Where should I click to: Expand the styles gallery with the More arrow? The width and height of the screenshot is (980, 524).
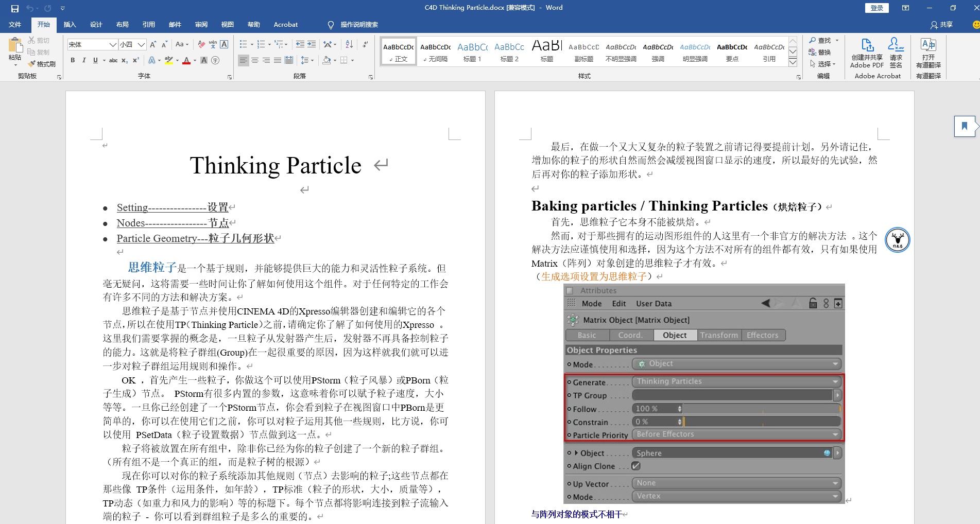(793, 62)
